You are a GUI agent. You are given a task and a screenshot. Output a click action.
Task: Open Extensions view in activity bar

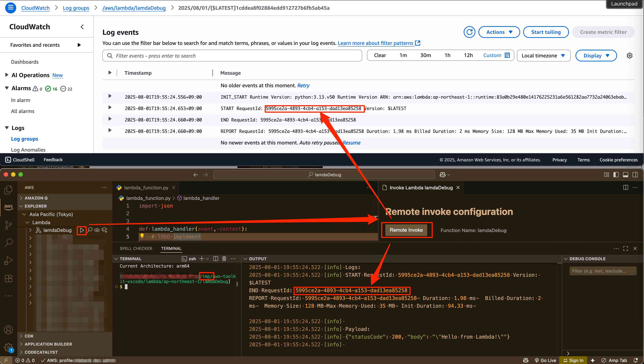(x=8, y=278)
